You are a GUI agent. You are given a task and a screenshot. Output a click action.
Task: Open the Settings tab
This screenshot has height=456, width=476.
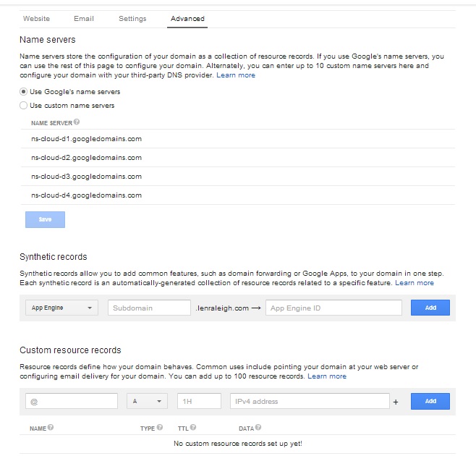[132, 19]
